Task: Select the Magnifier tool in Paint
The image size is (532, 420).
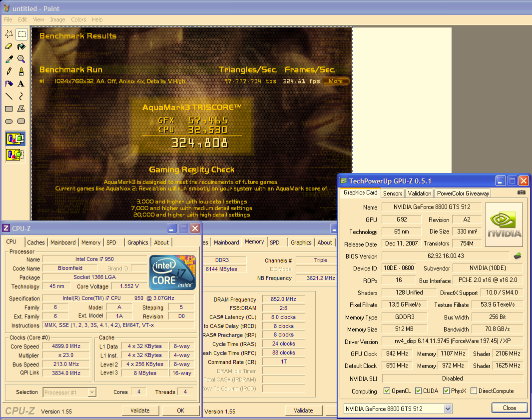Action: 21,59
